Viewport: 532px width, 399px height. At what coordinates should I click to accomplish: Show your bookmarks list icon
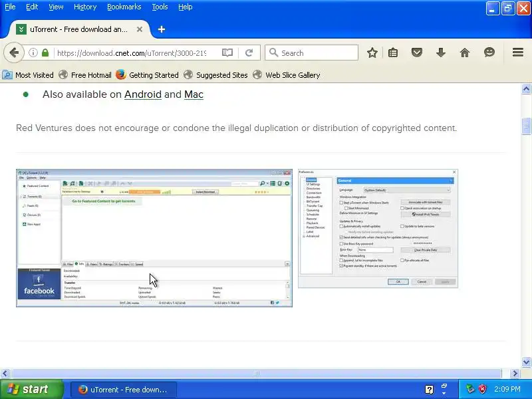[x=393, y=53]
